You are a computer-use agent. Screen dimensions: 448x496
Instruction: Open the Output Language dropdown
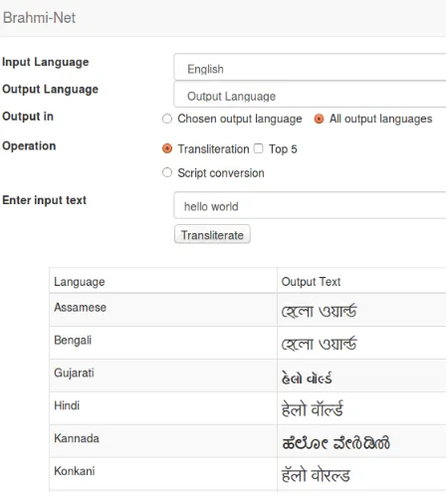pos(310,95)
